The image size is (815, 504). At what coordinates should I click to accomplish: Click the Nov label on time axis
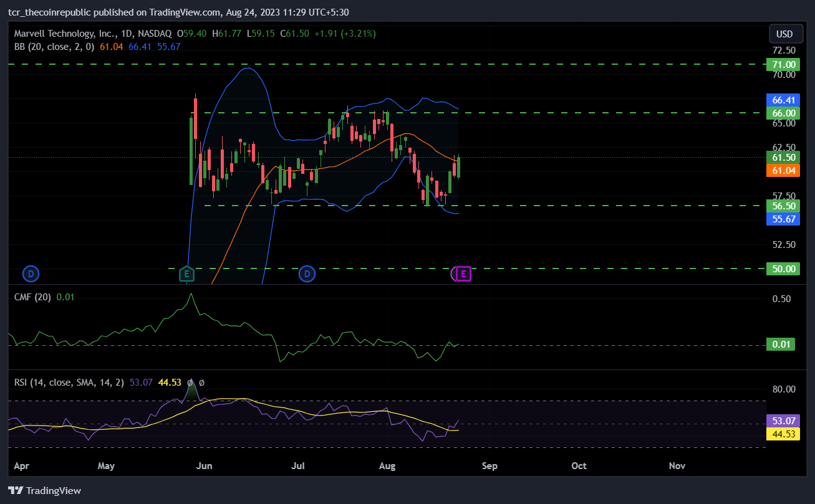coord(677,465)
